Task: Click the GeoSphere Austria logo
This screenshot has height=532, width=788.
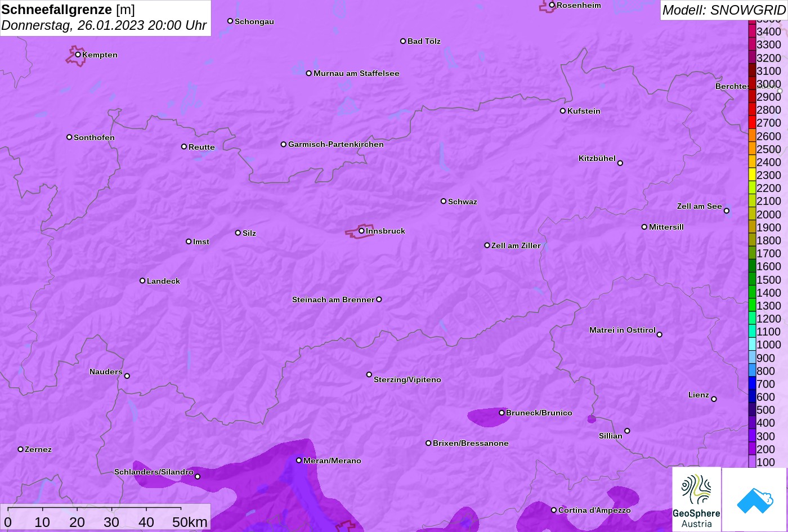Action: pyautogui.click(x=696, y=499)
